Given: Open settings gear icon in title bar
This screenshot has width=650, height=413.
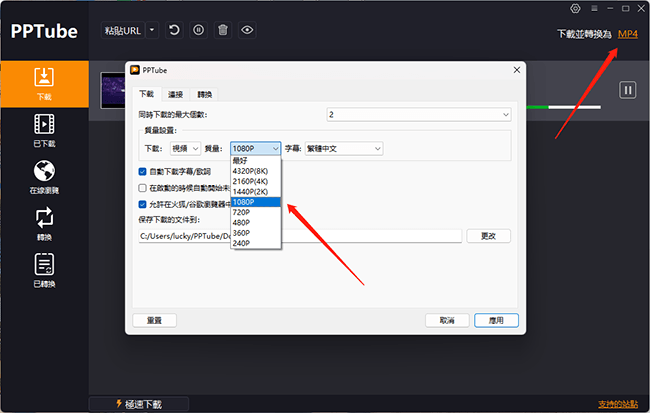Looking at the screenshot, I should pos(575,8).
